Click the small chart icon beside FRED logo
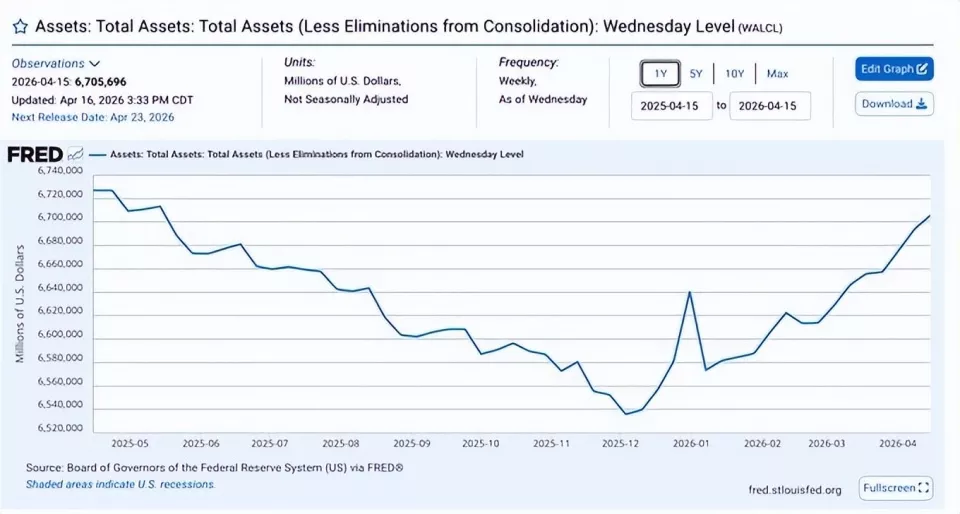This screenshot has width=960, height=514. (75, 154)
